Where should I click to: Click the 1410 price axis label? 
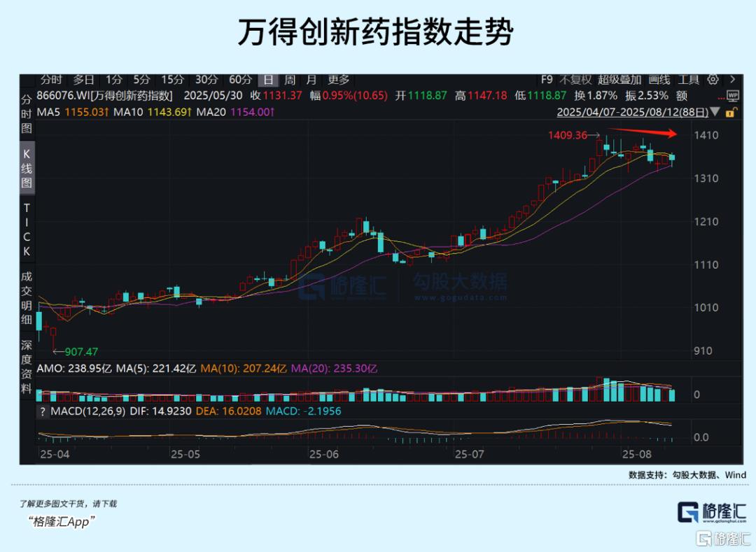click(x=706, y=135)
